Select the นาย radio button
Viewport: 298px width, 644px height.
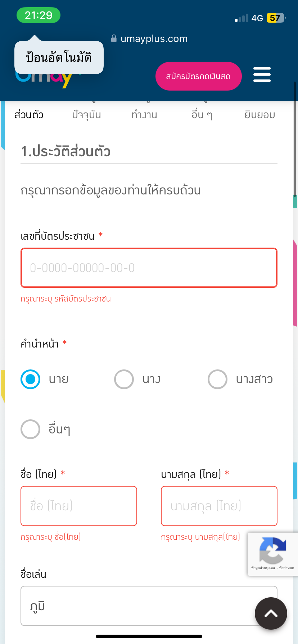(31, 379)
